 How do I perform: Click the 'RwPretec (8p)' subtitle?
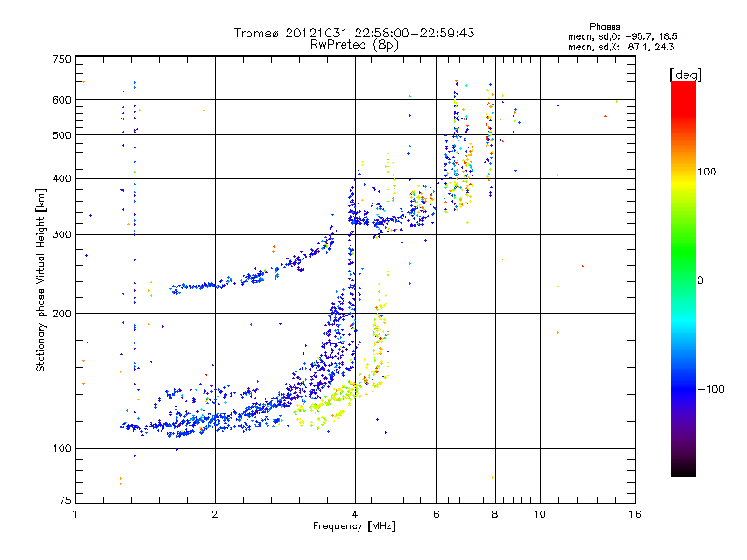354,45
